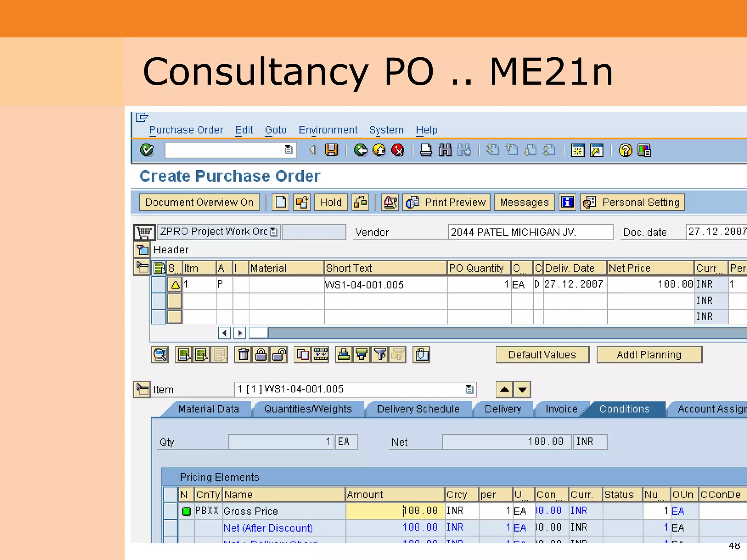
Task: Select Net (After Discount) row selector
Action: [x=170, y=528]
